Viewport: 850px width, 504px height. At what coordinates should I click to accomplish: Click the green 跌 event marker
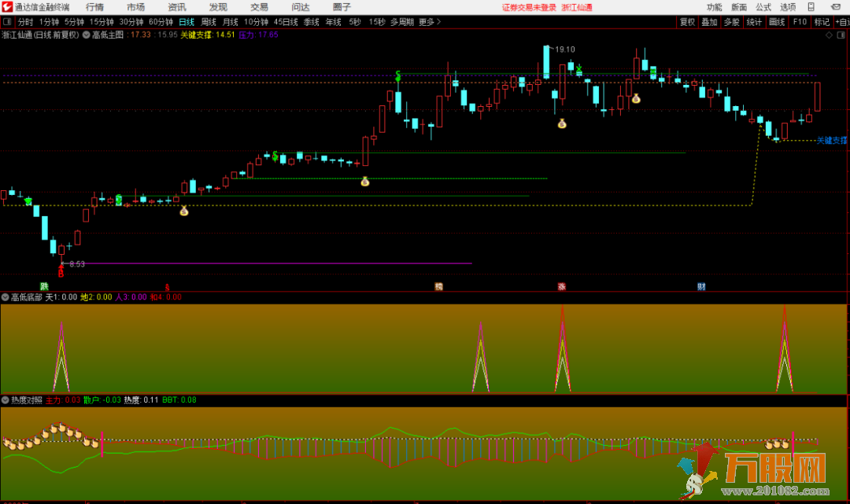44,286
